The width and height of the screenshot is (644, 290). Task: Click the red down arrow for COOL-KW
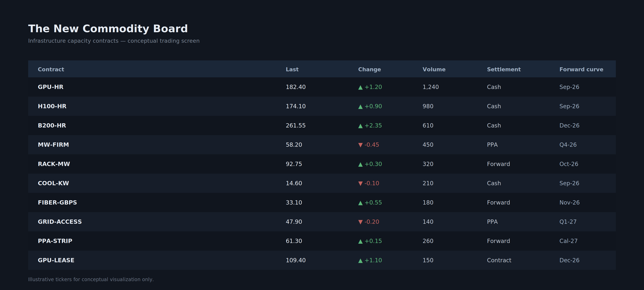click(360, 184)
